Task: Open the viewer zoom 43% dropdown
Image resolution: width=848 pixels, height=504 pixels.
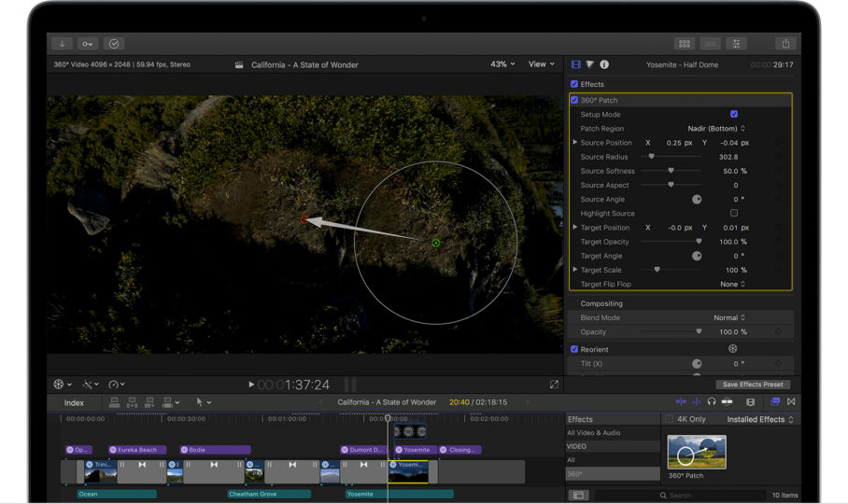Action: 502,64
